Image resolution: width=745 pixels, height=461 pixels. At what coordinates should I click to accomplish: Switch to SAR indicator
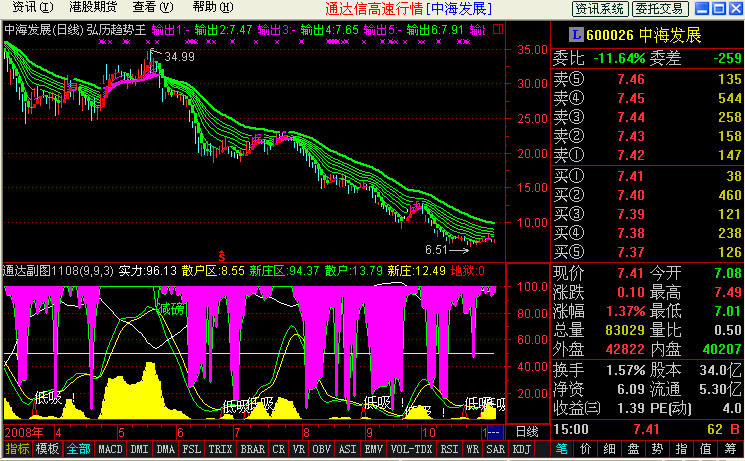click(x=496, y=449)
